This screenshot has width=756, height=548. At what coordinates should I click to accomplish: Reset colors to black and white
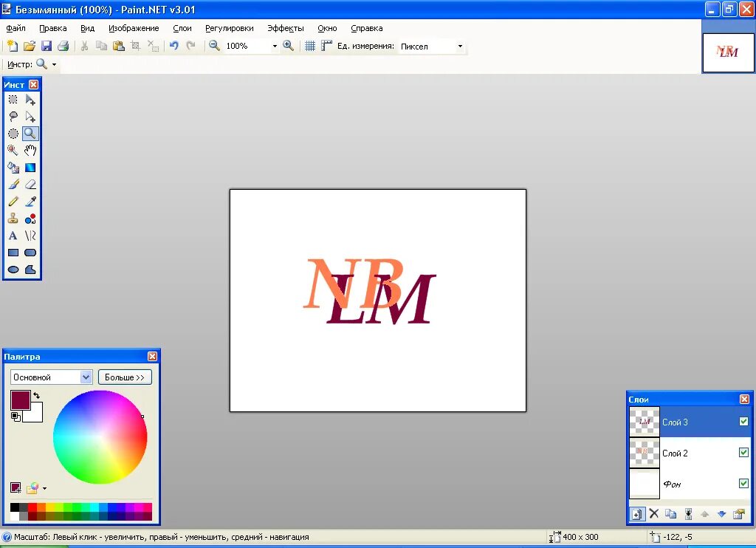(x=16, y=417)
